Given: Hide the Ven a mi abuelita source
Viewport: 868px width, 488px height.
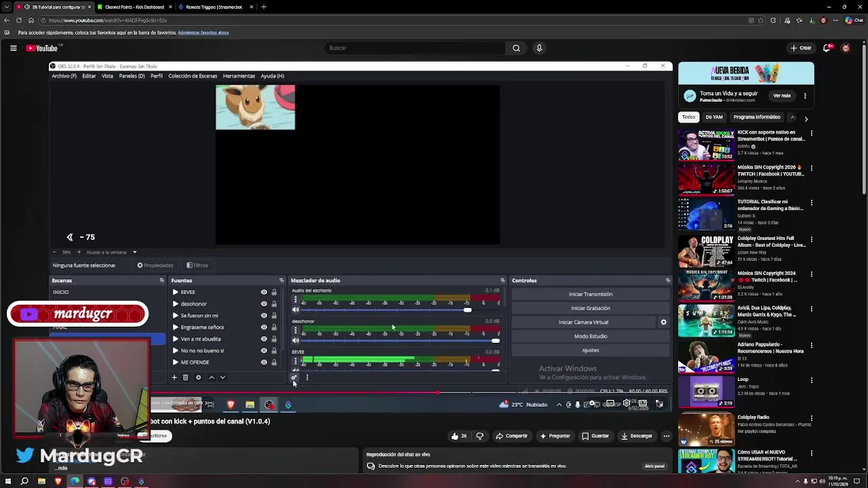Looking at the screenshot, I should point(264,339).
